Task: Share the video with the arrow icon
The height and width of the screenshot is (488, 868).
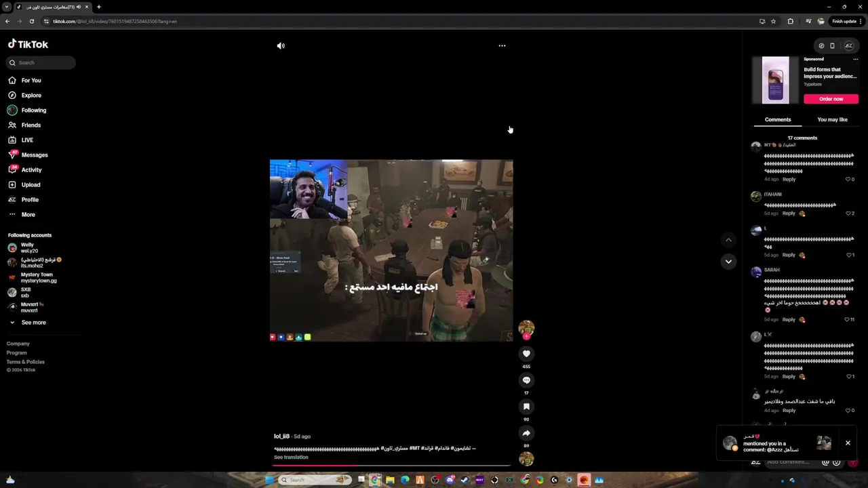Action: click(x=526, y=433)
